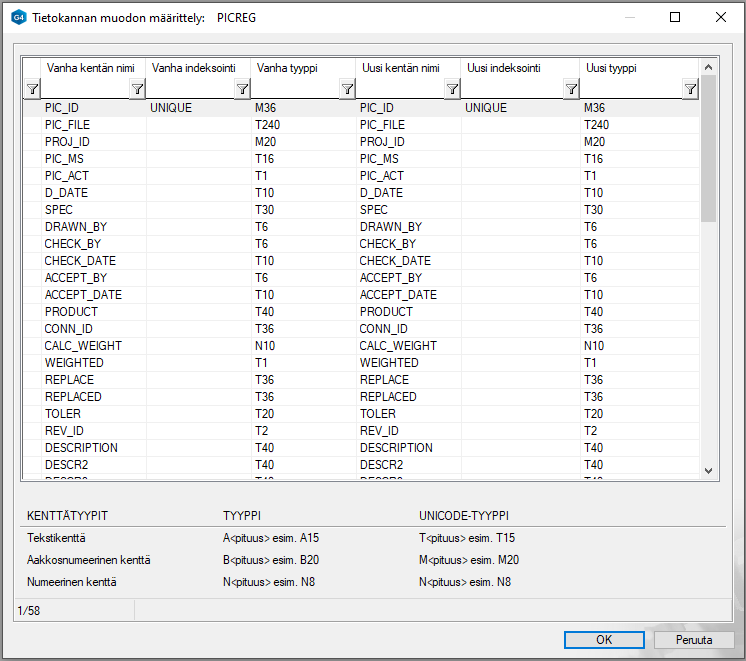Image resolution: width=746 pixels, height=661 pixels.
Task: Click the OK button
Action: point(604,640)
